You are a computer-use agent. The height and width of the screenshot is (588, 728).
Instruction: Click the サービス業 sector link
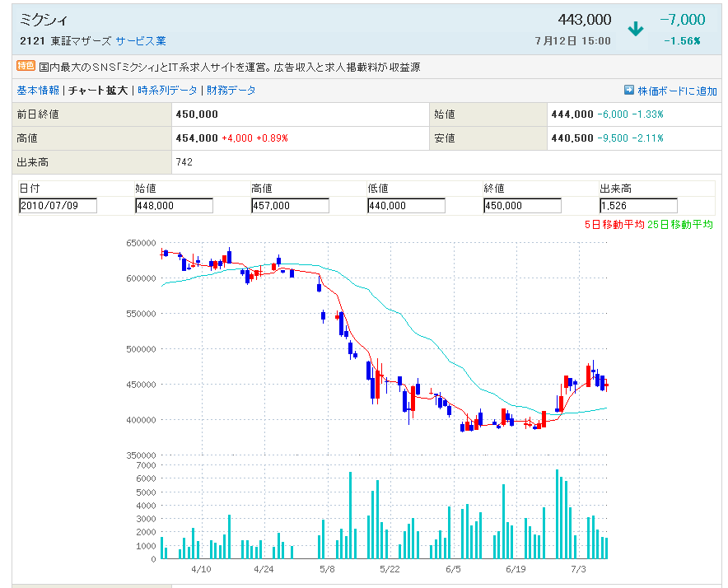[141, 40]
